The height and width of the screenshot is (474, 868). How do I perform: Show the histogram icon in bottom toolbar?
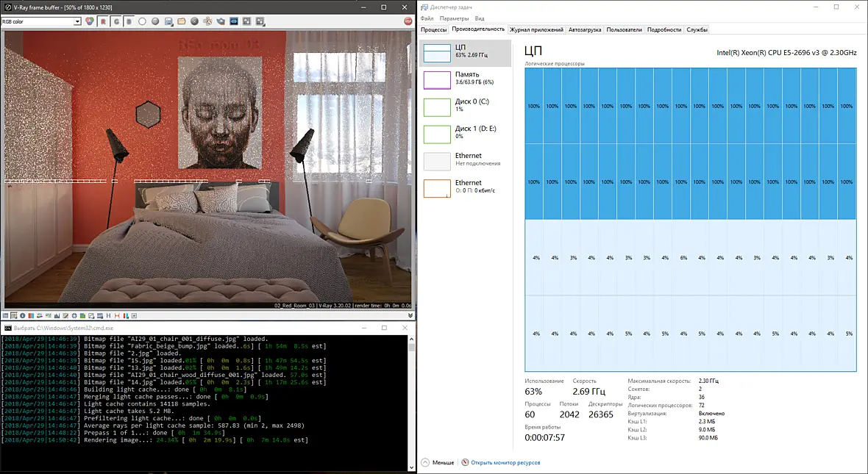(57, 316)
